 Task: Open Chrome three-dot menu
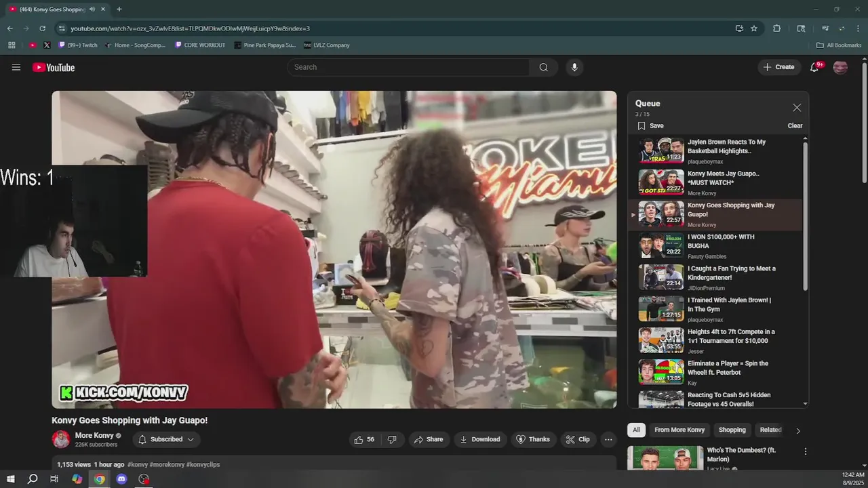click(858, 28)
